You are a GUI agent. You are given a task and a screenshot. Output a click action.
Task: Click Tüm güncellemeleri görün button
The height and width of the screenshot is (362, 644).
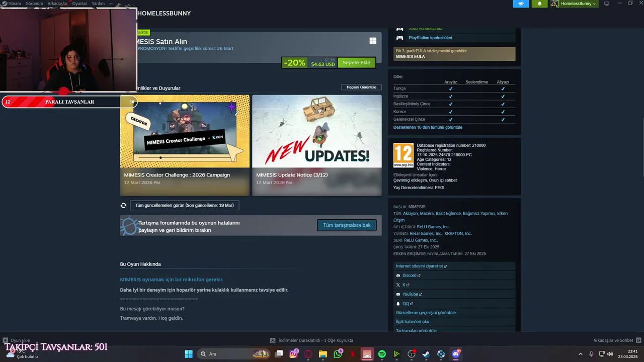[185, 206]
